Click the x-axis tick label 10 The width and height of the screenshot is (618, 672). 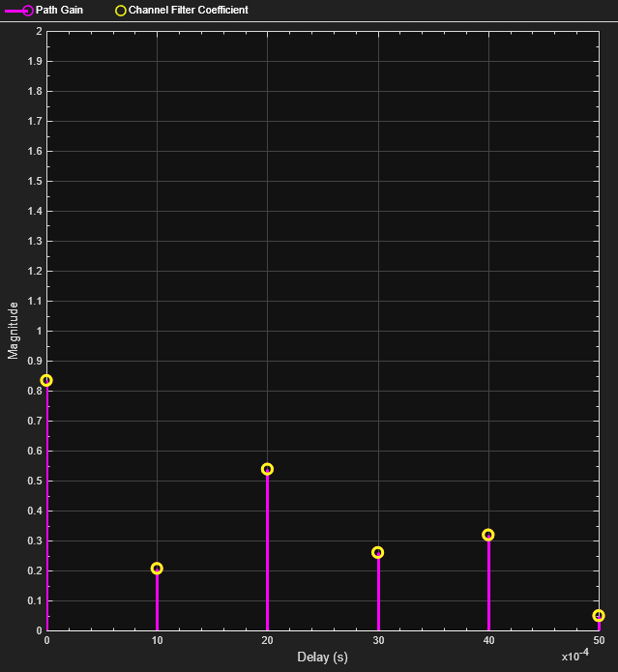157,641
